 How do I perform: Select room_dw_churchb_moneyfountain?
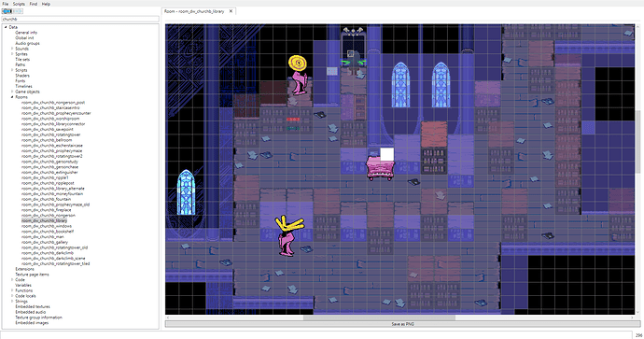tap(52, 193)
